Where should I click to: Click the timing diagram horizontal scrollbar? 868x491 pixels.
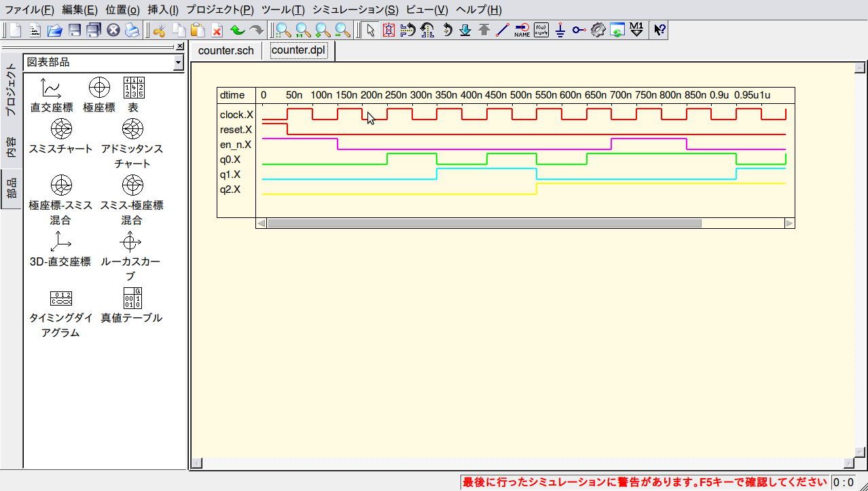(x=484, y=223)
